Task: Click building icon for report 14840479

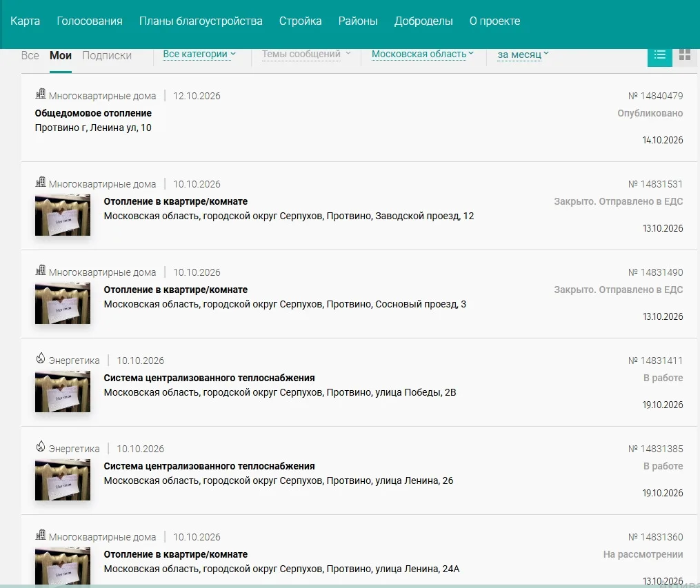Action: pyautogui.click(x=41, y=94)
